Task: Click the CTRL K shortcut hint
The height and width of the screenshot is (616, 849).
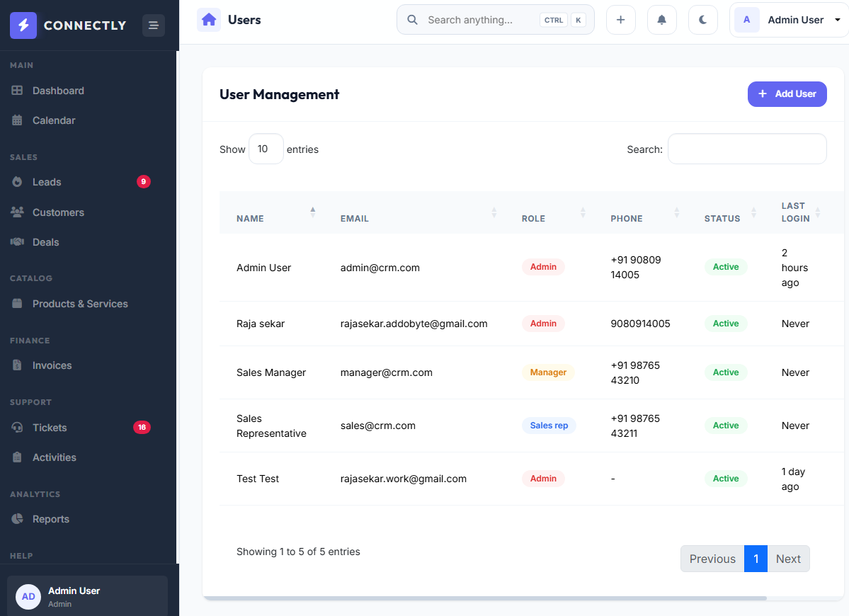Action: click(563, 20)
